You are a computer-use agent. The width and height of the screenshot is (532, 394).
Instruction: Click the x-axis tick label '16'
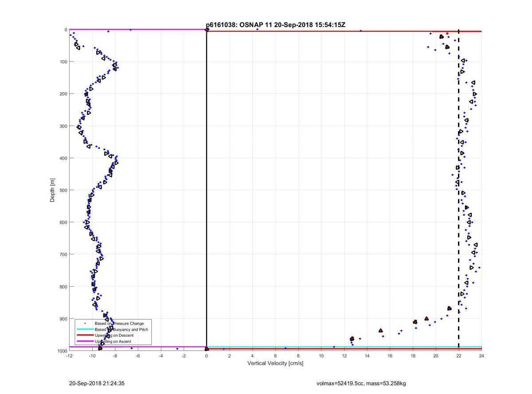pos(390,355)
